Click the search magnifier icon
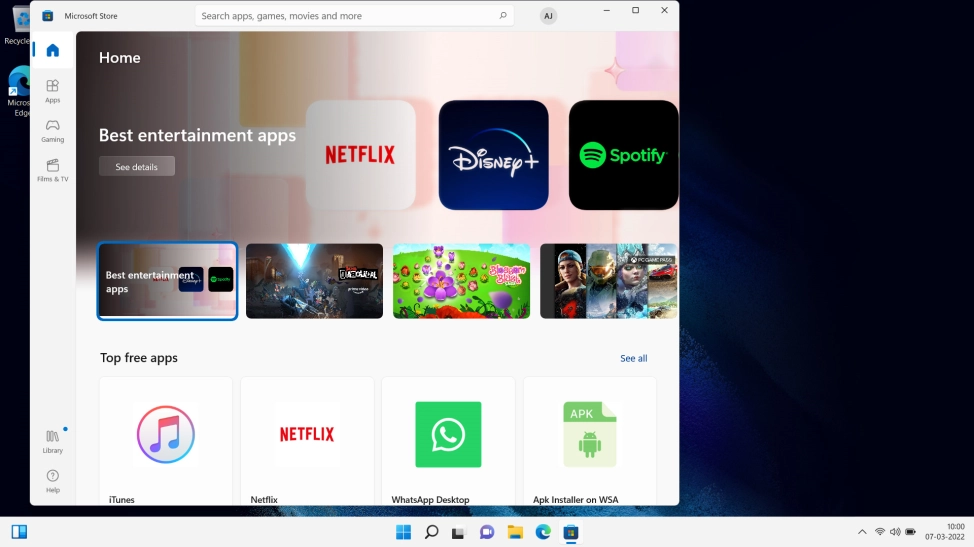 click(502, 16)
